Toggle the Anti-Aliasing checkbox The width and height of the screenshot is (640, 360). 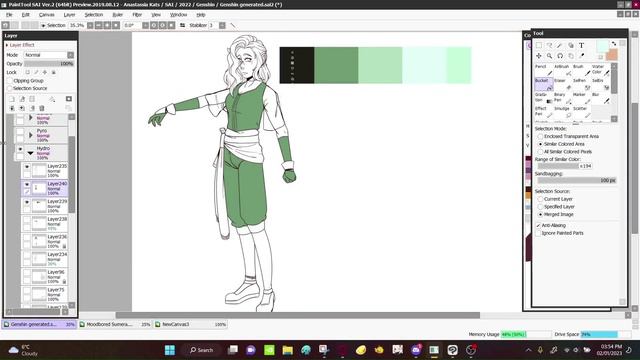(x=538, y=225)
